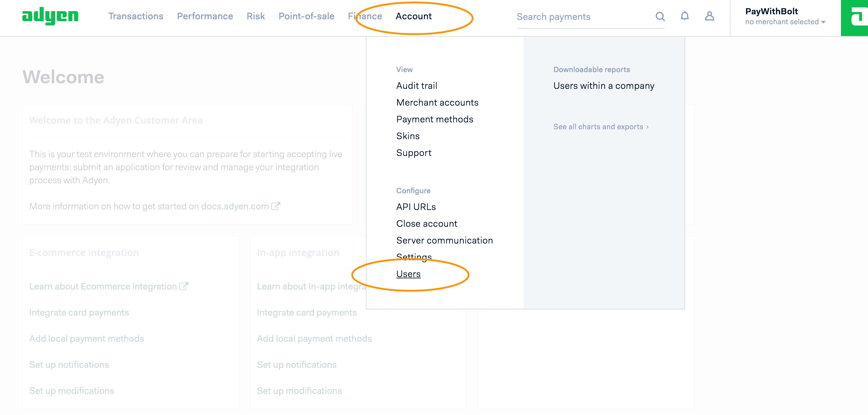
Task: Click Learn about Ecommerce integration
Action: (103, 286)
